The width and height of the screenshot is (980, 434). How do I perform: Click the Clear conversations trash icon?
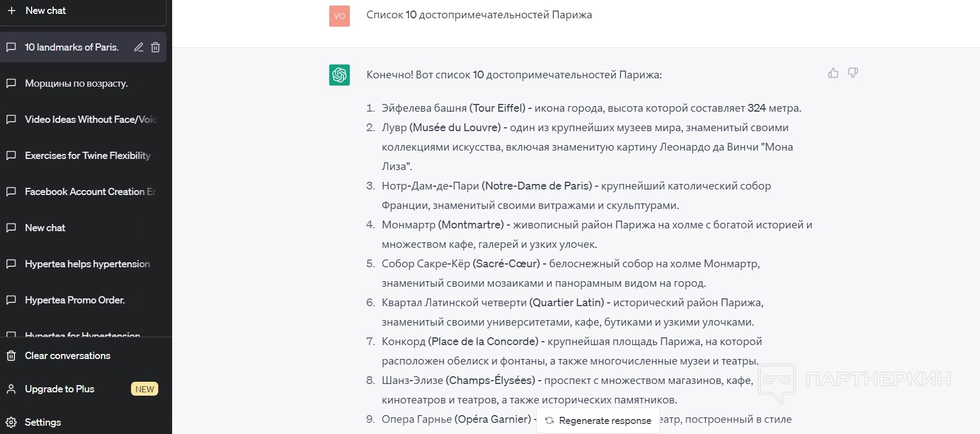tap(11, 356)
